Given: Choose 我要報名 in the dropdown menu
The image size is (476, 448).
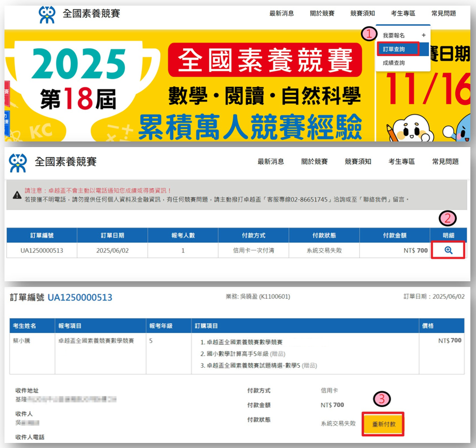Looking at the screenshot, I should pyautogui.click(x=393, y=35).
